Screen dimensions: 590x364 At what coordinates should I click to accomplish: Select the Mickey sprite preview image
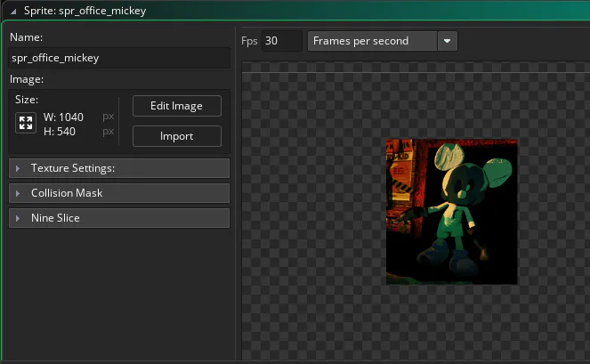click(452, 212)
